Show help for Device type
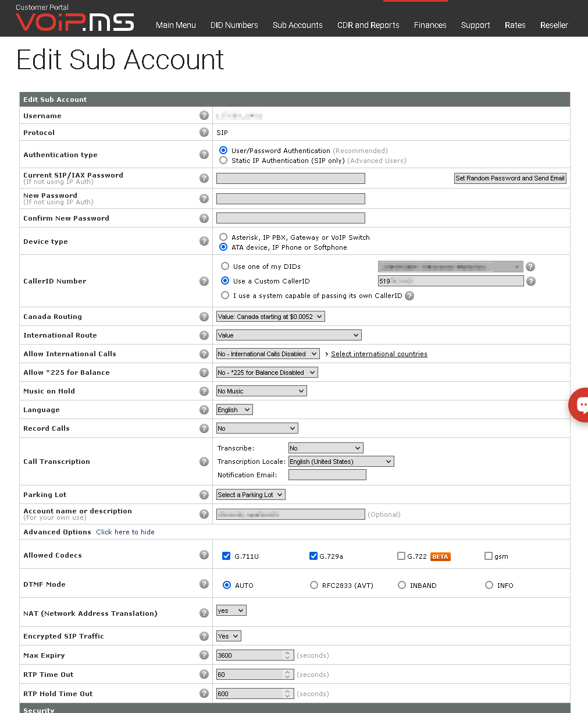 point(204,241)
